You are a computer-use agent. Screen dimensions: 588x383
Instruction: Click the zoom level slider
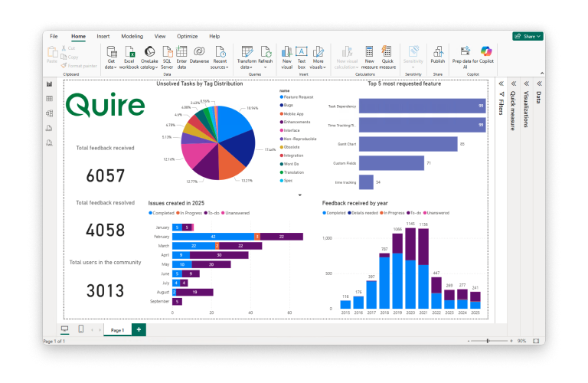tap(486, 340)
